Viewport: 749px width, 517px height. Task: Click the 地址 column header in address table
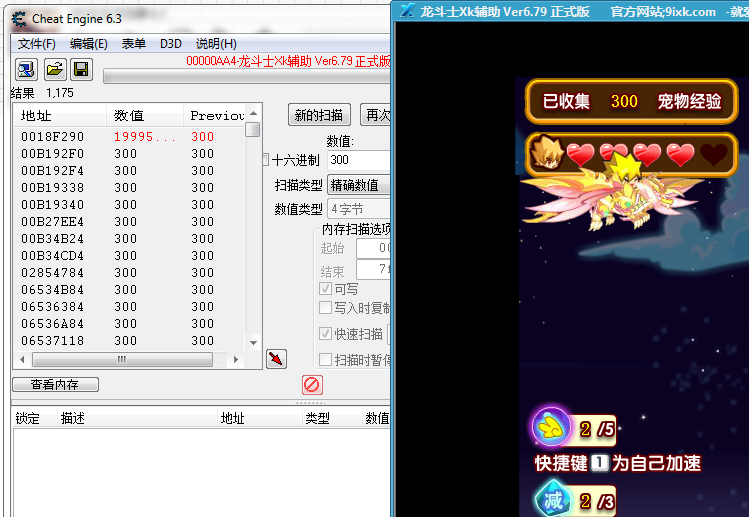coord(260,419)
